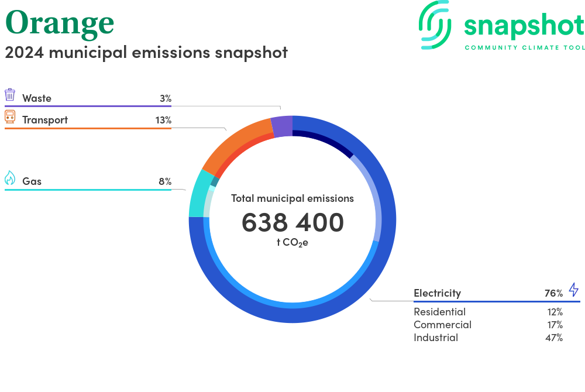Screen dimensions: 585x392
Task: Open the Gas 8% legend label
Action: click(88, 181)
